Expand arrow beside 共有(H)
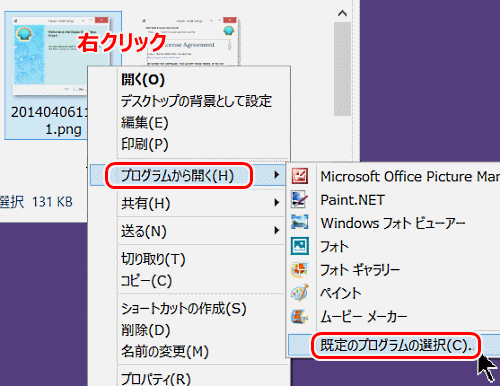Screen dimensions: 500x386 (x=276, y=202)
